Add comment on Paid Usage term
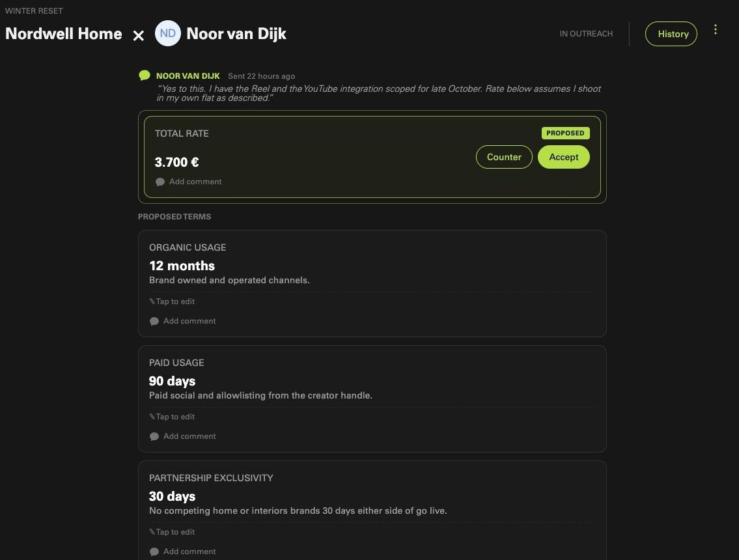Image resolution: width=739 pixels, height=560 pixels. pyautogui.click(x=183, y=436)
